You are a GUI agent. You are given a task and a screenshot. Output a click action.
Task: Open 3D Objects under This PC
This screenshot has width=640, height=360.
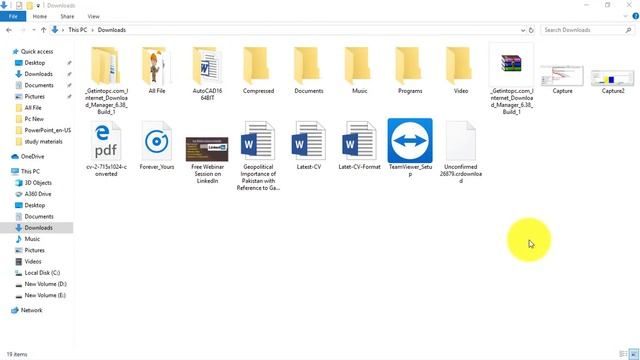[x=38, y=183]
